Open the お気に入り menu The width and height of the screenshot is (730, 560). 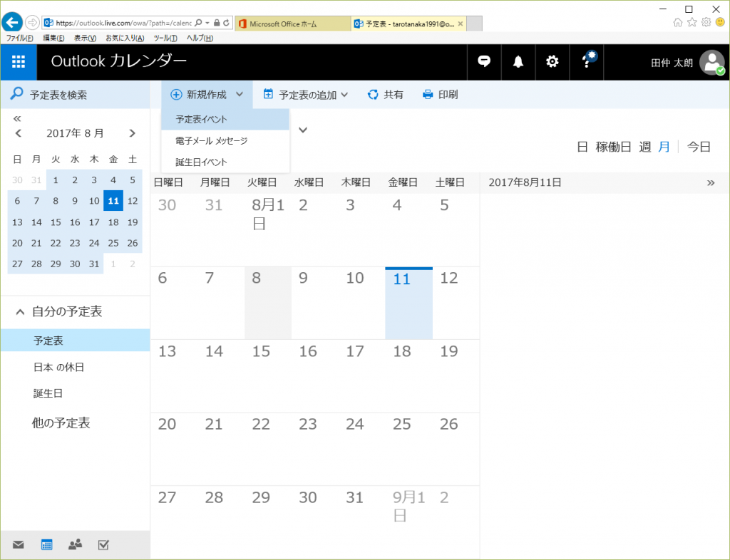[x=125, y=38]
